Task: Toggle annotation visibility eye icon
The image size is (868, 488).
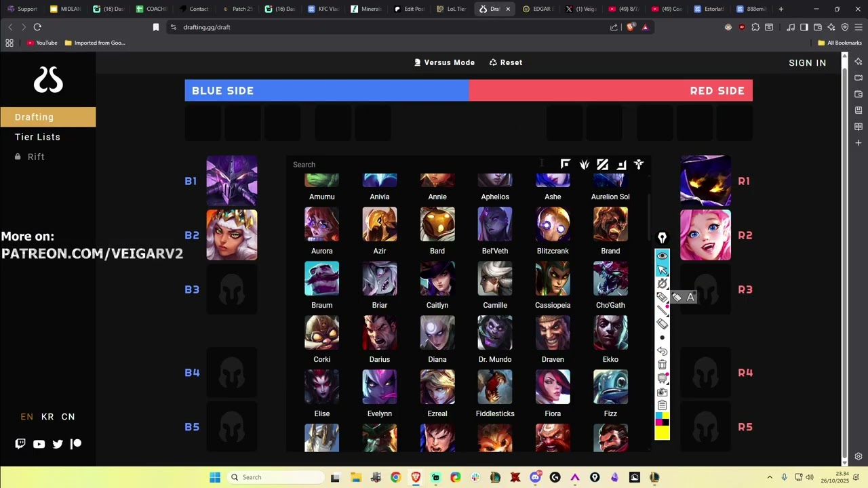Action: pos(663,256)
